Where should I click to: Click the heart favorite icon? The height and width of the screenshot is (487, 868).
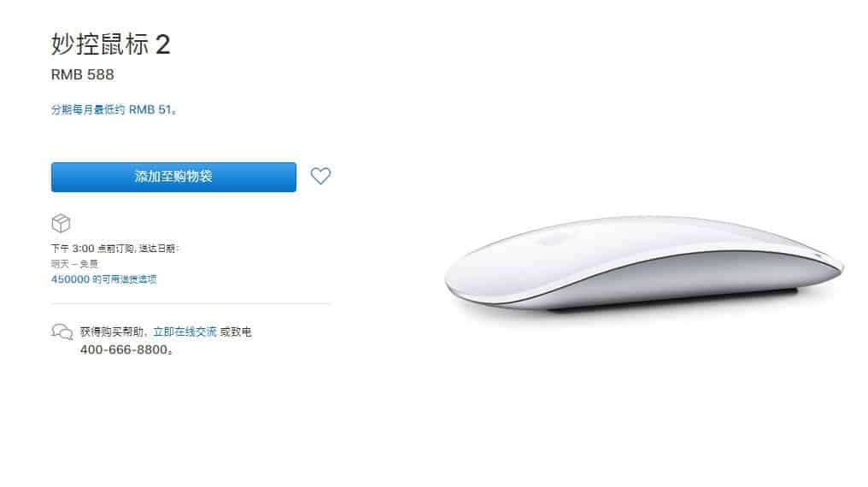320,176
